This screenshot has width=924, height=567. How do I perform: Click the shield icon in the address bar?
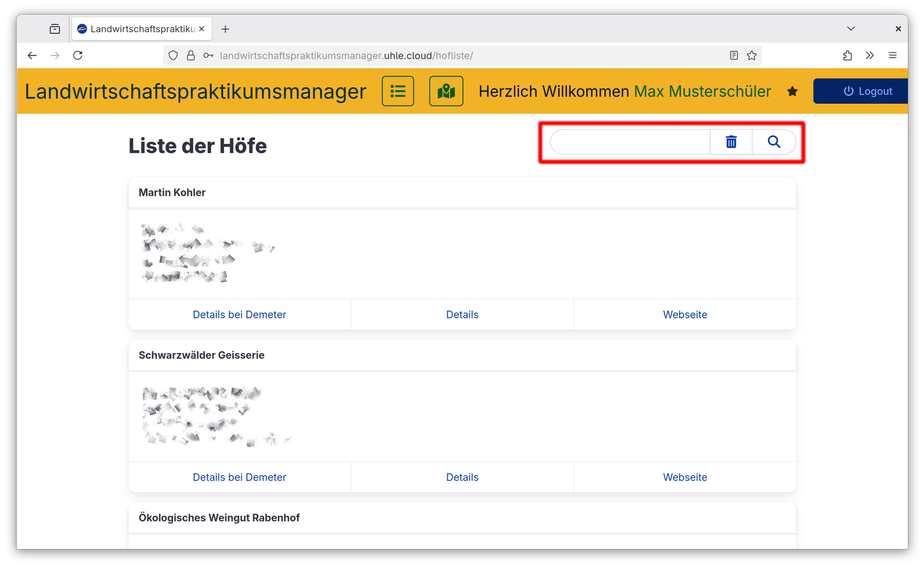173,55
